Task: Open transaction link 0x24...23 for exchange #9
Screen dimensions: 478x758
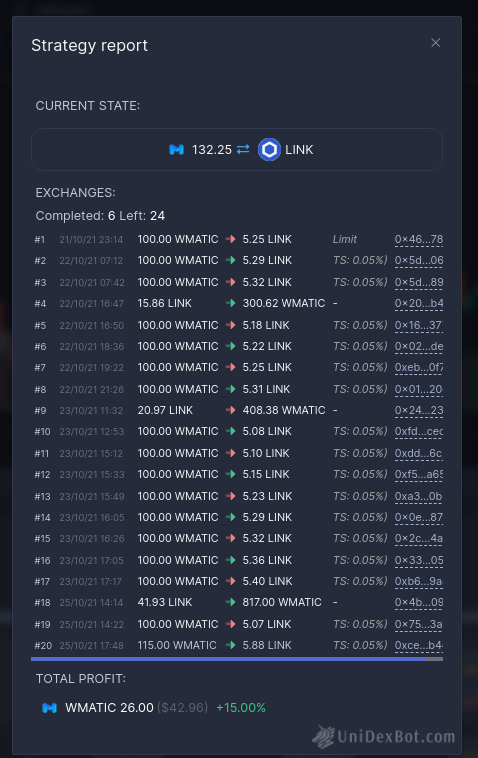Action: click(x=419, y=410)
